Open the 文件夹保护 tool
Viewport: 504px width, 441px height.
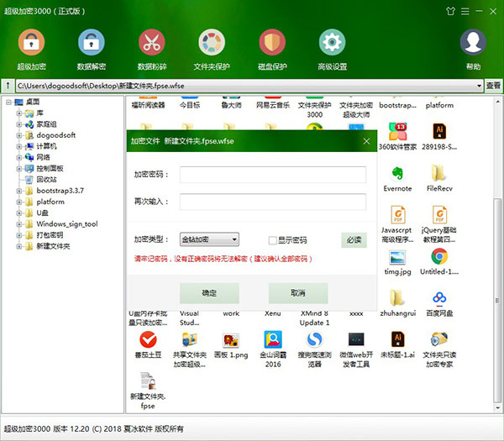[x=212, y=50]
